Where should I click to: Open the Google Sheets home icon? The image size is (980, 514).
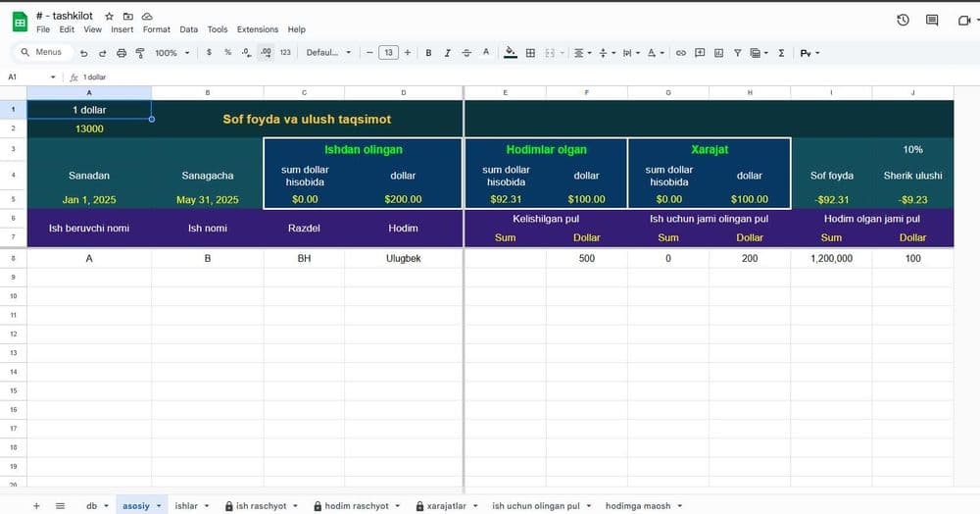20,22
